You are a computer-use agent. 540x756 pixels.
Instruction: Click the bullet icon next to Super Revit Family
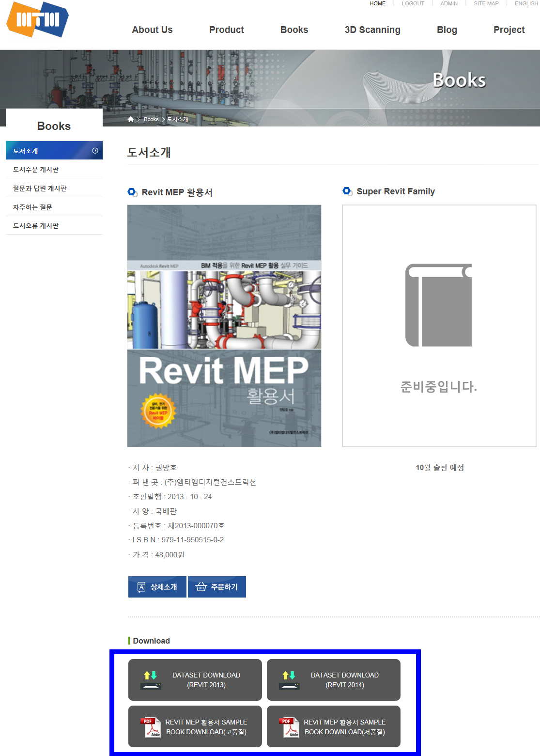(x=348, y=191)
